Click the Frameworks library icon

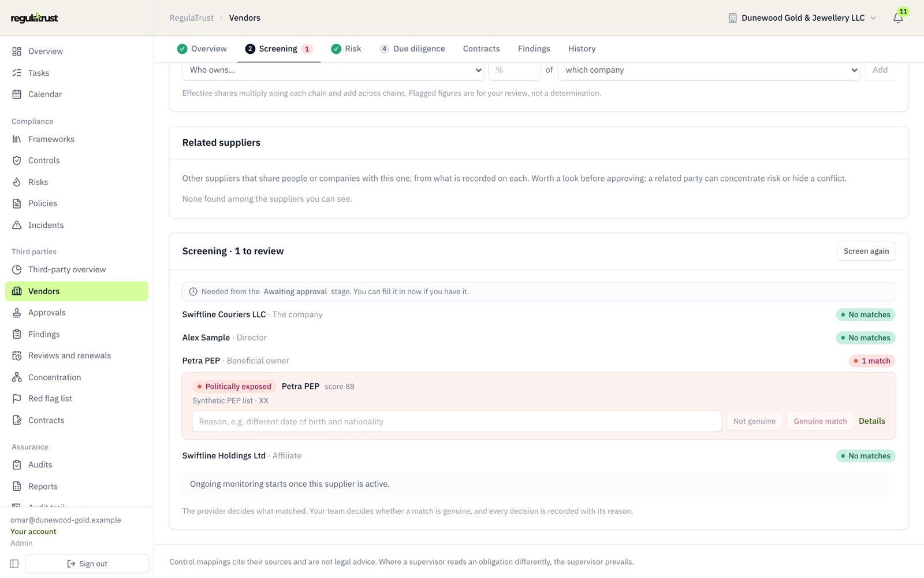pos(17,139)
